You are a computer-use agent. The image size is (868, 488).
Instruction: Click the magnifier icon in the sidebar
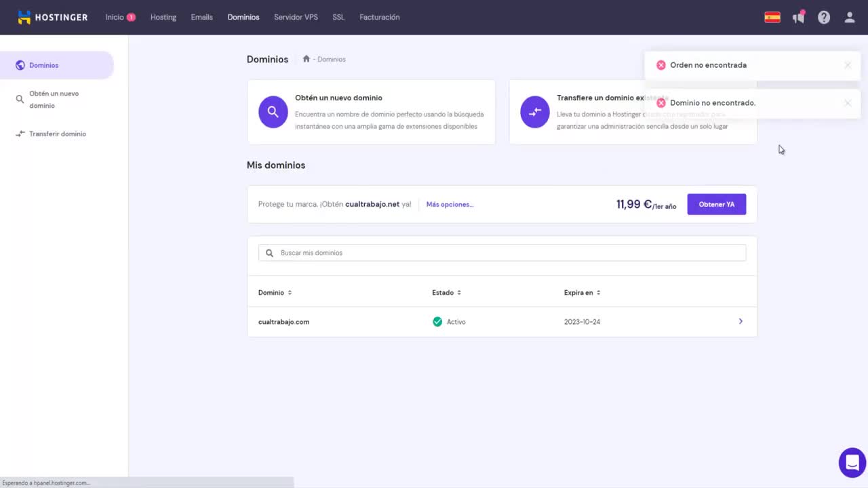20,99
